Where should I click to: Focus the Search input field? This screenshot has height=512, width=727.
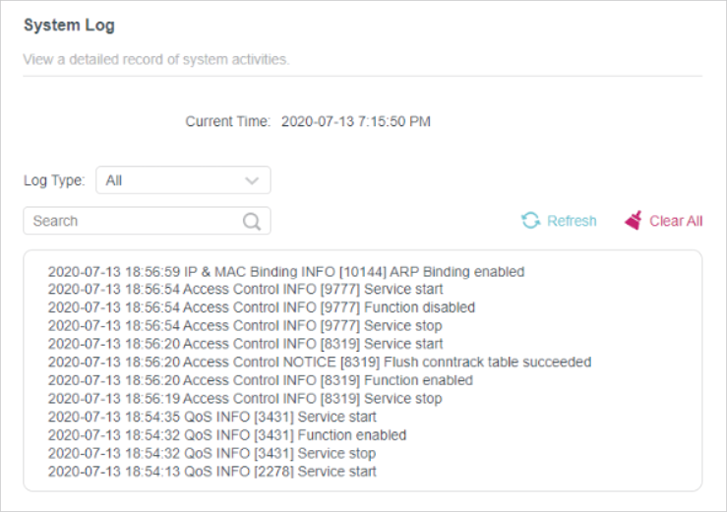tap(147, 221)
